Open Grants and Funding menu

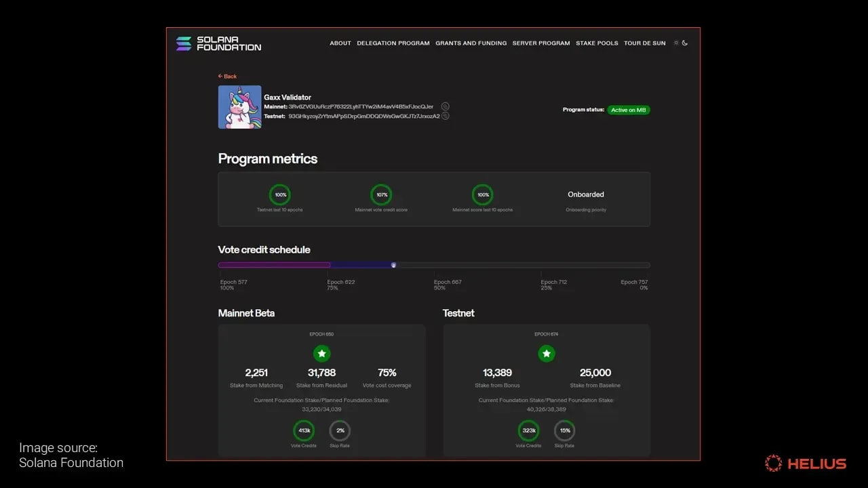pyautogui.click(x=471, y=43)
